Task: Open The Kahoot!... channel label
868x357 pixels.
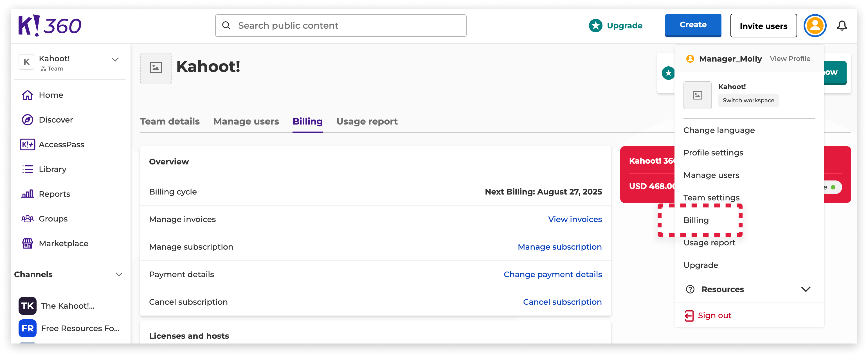Action: (x=68, y=306)
